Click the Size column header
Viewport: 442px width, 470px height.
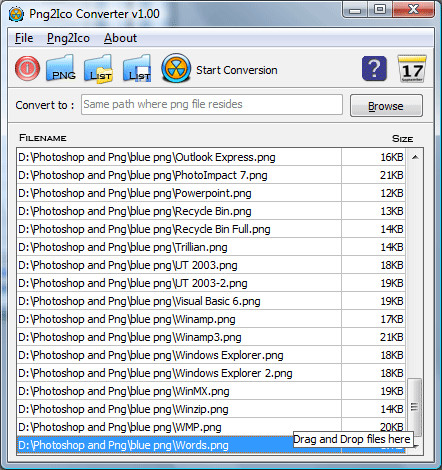pos(403,138)
